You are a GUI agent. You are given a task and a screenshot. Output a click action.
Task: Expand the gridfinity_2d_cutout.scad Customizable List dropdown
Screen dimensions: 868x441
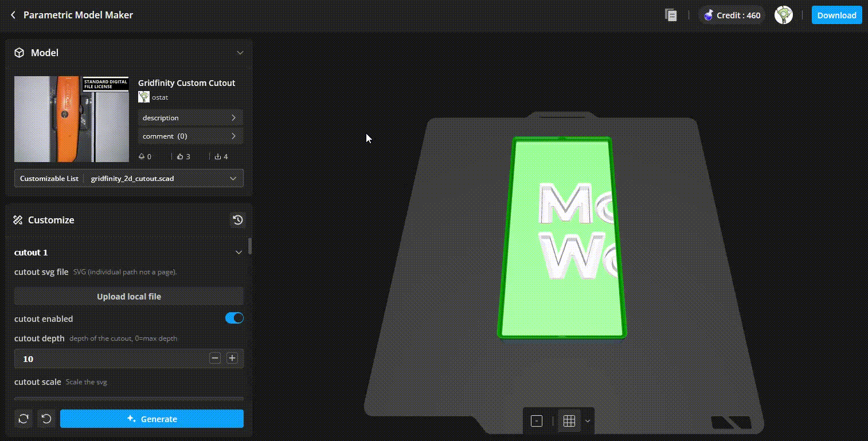(x=233, y=178)
